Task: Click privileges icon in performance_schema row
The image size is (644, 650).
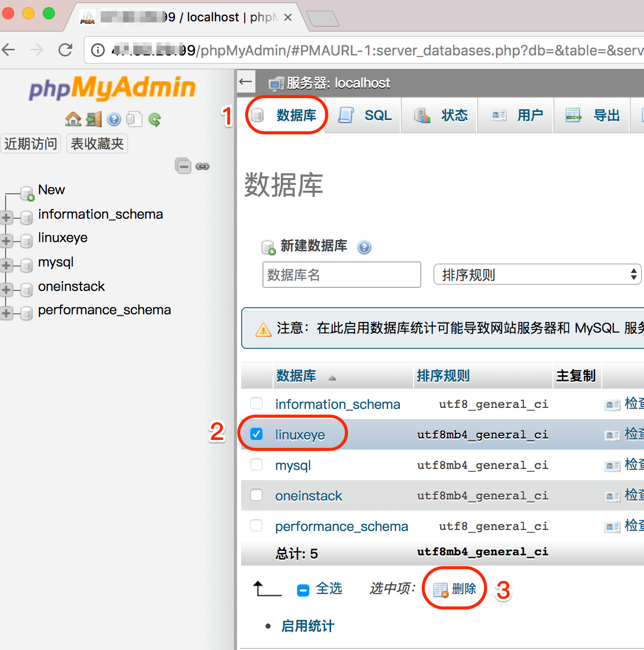Action: tap(612, 527)
